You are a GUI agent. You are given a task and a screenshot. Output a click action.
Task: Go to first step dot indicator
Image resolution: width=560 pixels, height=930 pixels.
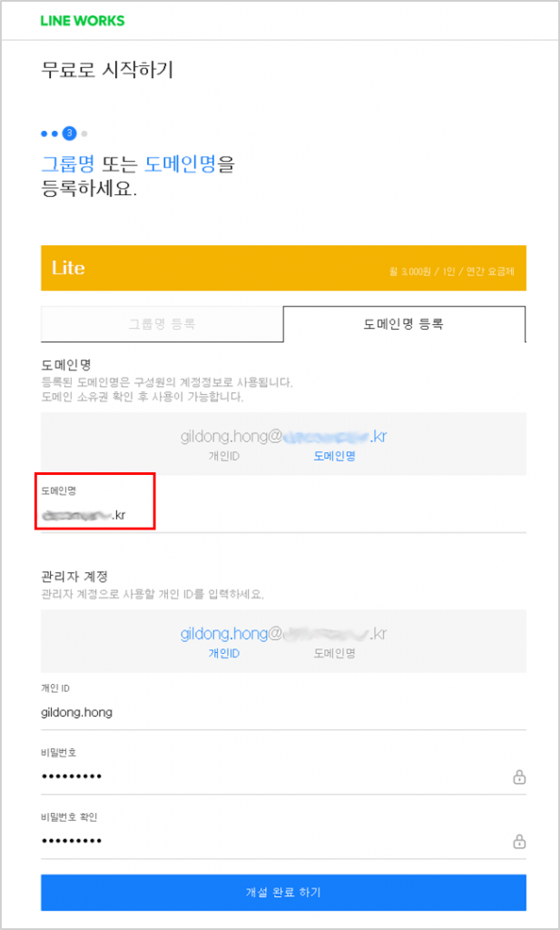(44, 134)
